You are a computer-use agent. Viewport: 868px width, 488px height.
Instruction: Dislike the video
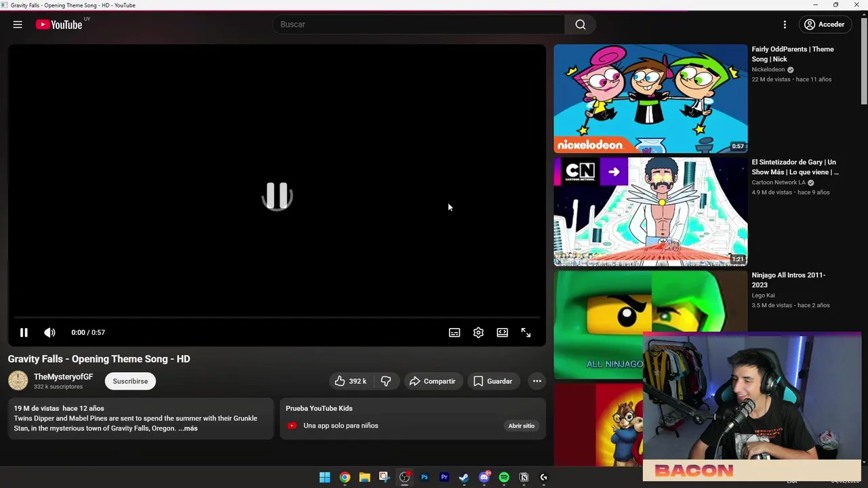click(385, 381)
